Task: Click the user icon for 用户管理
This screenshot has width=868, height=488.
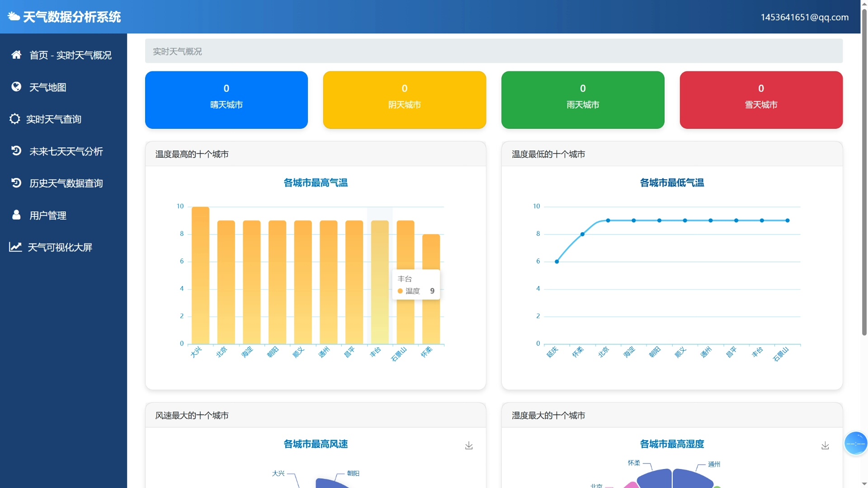Action: pos(16,215)
